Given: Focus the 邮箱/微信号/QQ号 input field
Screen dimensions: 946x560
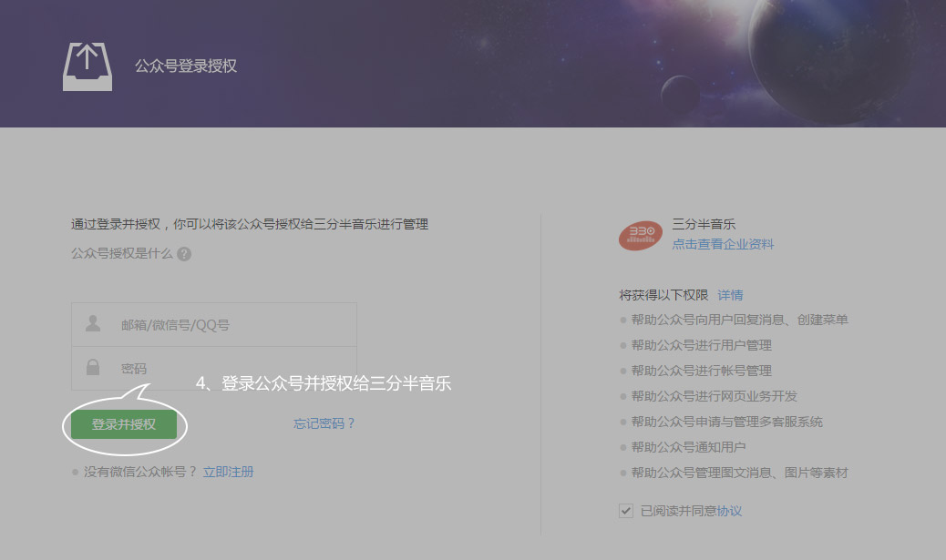Looking at the screenshot, I should coord(214,324).
